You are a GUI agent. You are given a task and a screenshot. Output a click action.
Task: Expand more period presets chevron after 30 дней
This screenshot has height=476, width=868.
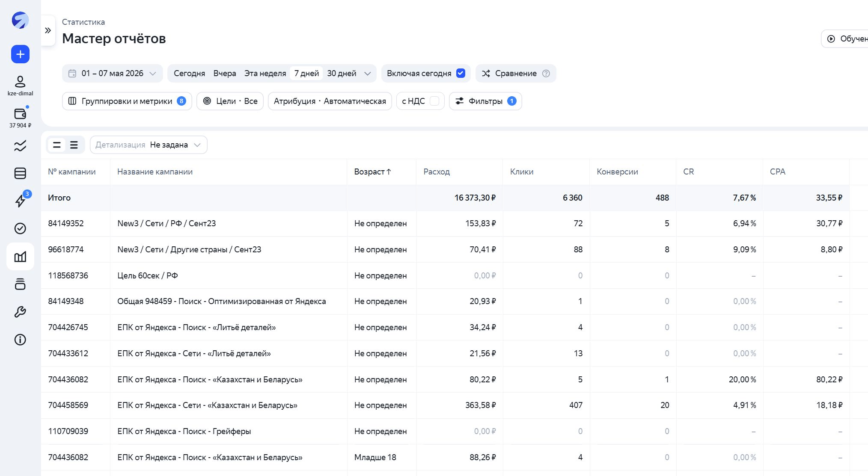[367, 73]
